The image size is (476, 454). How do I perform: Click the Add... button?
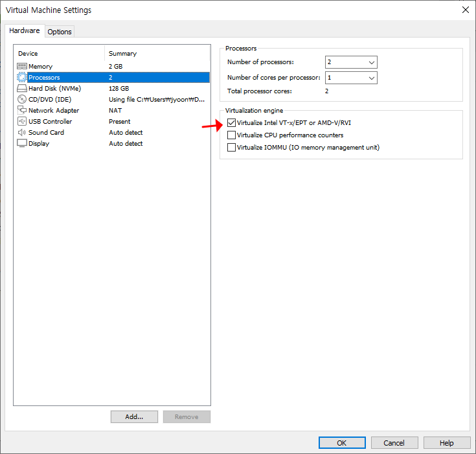pos(134,416)
